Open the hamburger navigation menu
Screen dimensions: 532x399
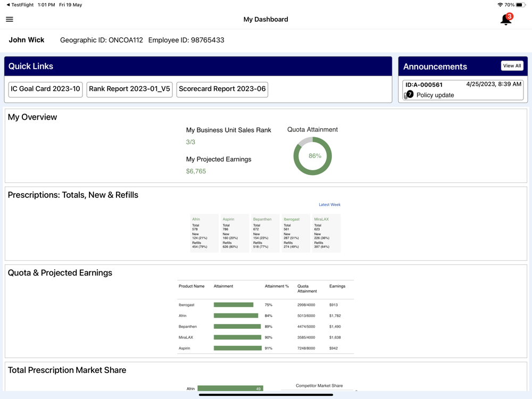10,19
